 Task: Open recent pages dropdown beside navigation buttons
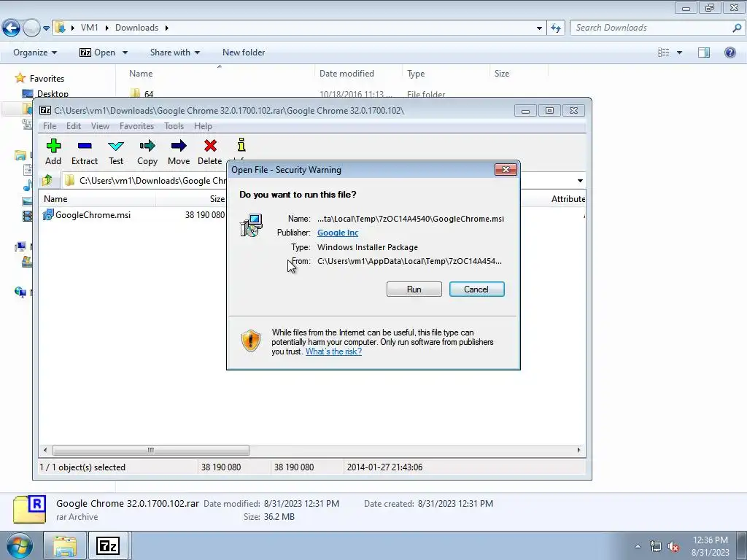pos(46,28)
